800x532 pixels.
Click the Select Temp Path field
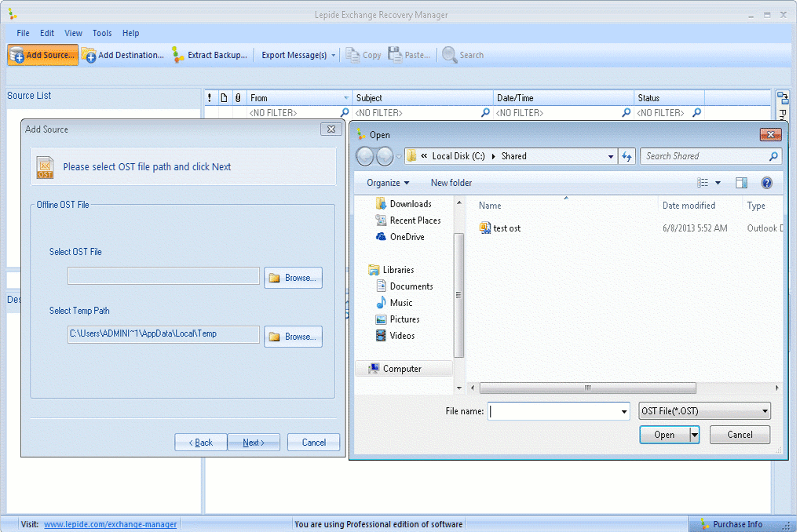coord(164,334)
